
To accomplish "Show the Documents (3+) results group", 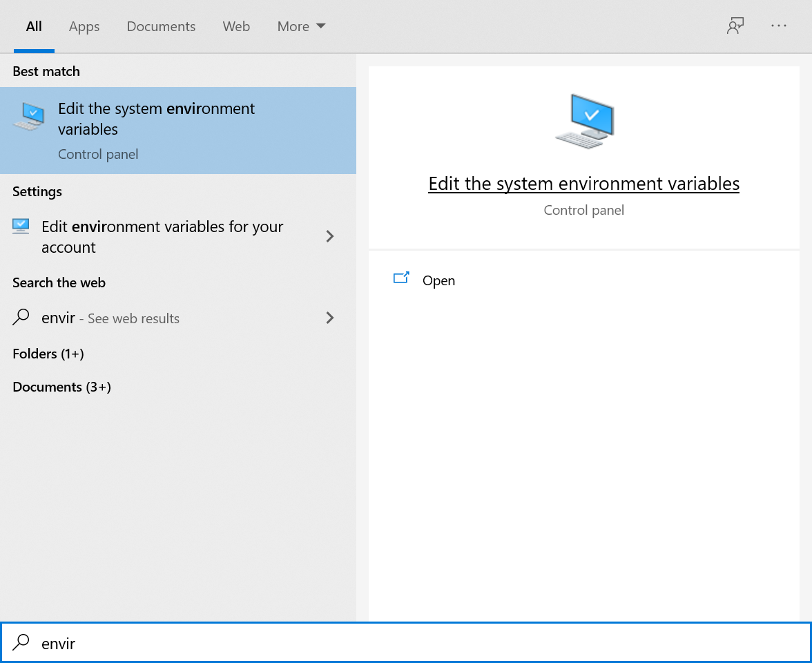I will tap(62, 387).
